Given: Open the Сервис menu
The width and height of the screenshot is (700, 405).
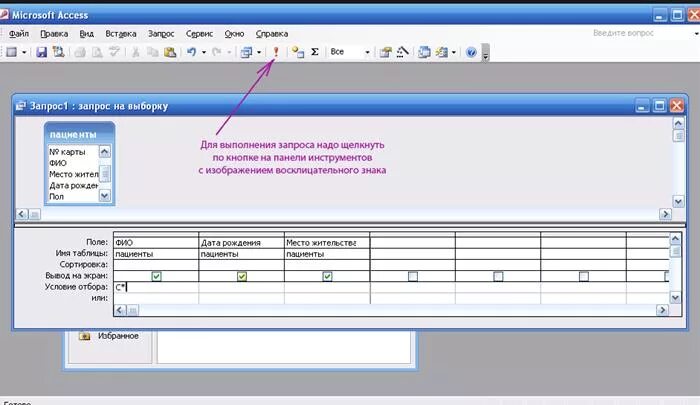Looking at the screenshot, I should (x=199, y=33).
